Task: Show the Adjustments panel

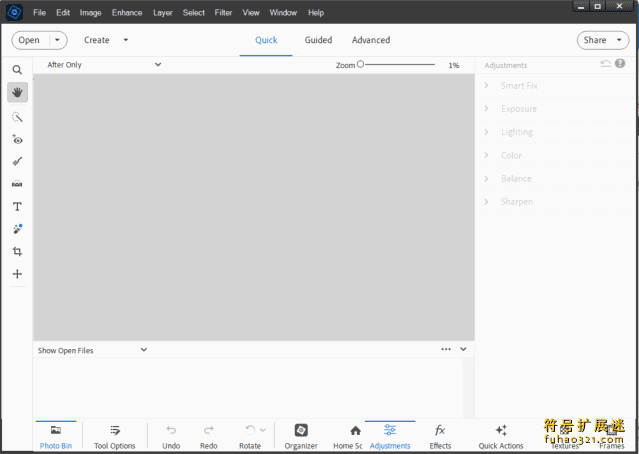Action: 390,436
